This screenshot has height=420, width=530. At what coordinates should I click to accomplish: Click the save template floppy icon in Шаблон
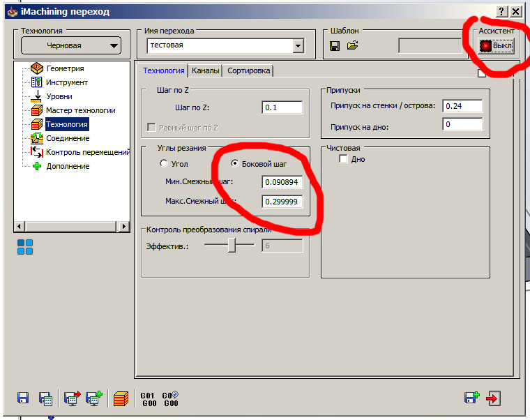tap(335, 45)
